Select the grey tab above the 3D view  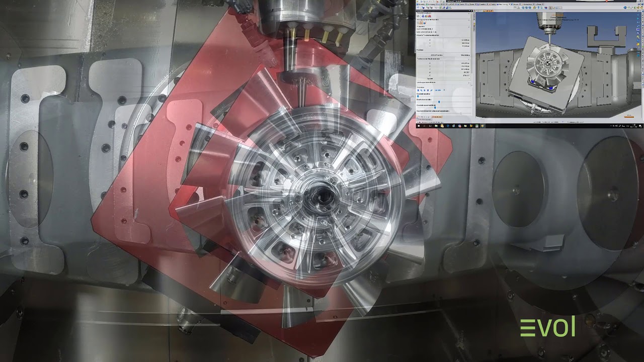pos(479,11)
